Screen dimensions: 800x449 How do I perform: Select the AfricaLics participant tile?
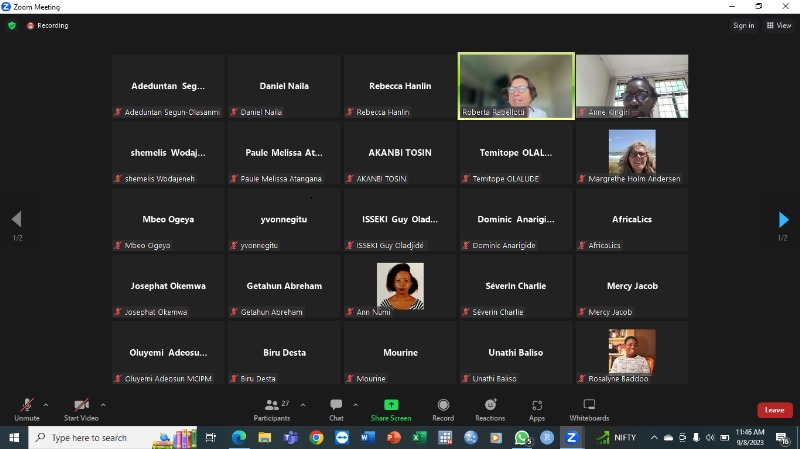(632, 219)
